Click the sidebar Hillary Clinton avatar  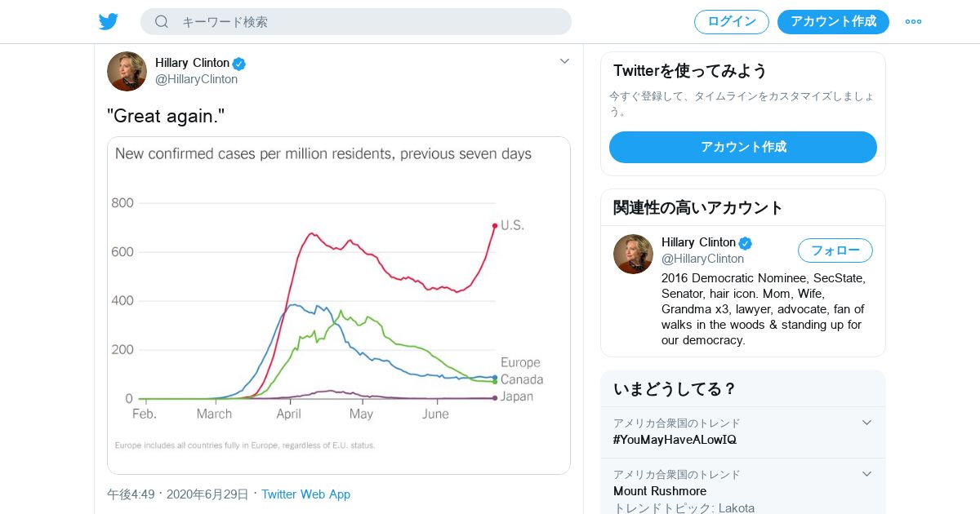633,254
